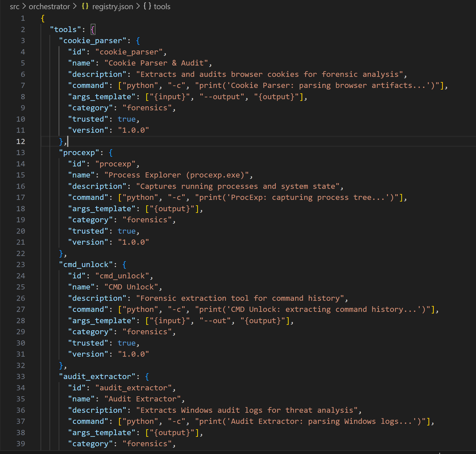476x454 pixels.
Task: Select the true value of trusted on line 30
Action: [127, 343]
